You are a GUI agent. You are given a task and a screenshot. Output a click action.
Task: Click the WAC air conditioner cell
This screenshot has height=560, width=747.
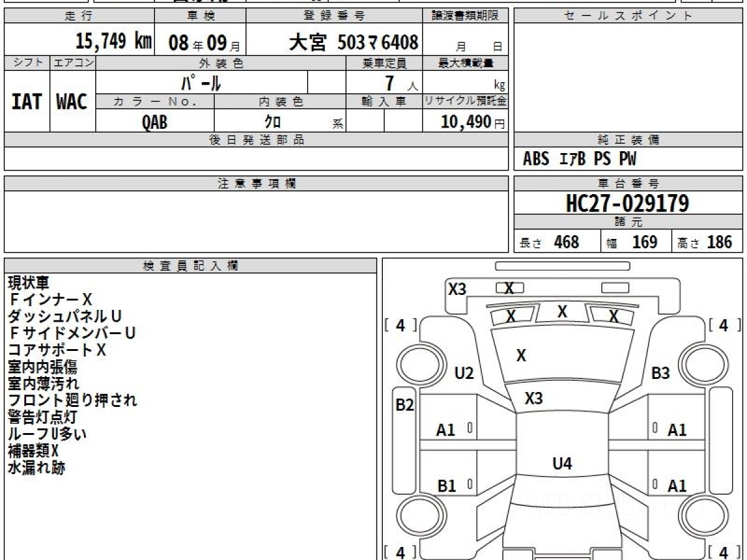pos(72,102)
